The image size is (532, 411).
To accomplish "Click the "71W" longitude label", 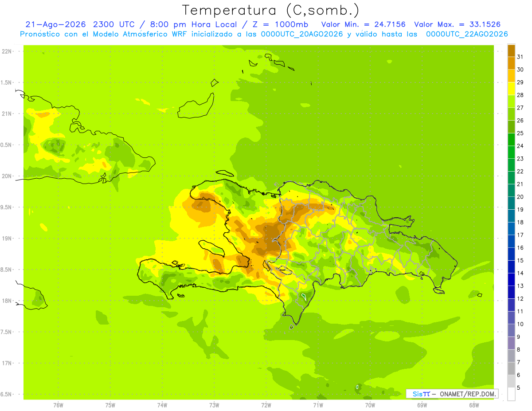I will (318, 405).
